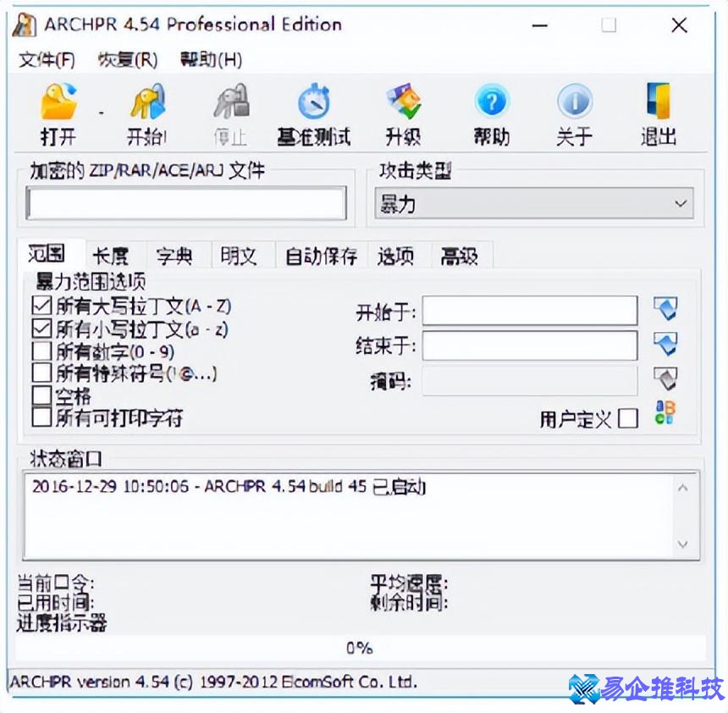Click the arrow button next to 结束于 field
Viewport: 728px width, 713px height.
[x=665, y=345]
